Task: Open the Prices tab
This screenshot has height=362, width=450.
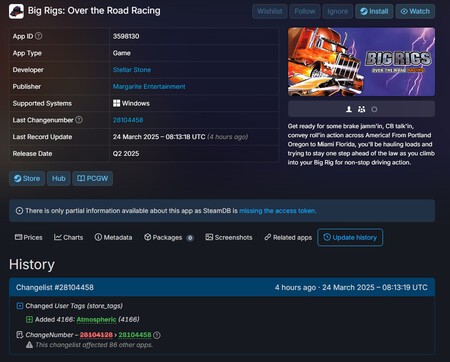Action: (x=29, y=237)
